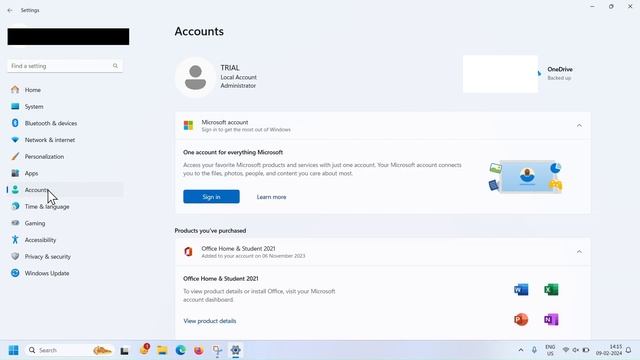Screen dimensions: 640x360
Task: Show hidden system tray icons
Action: [x=521, y=350]
